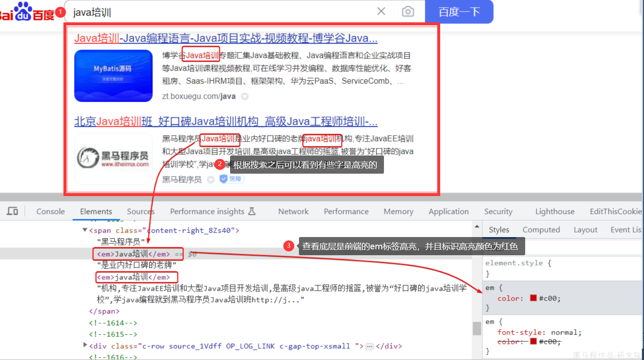Image resolution: width=644 pixels, height=360 pixels.
Task: Open the Performance insights tab
Action: point(207,211)
